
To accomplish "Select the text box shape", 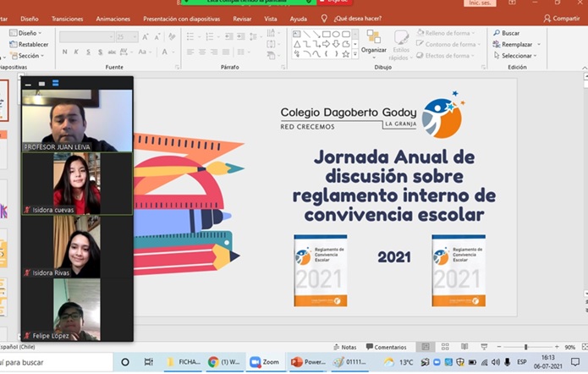I will click(x=297, y=34).
